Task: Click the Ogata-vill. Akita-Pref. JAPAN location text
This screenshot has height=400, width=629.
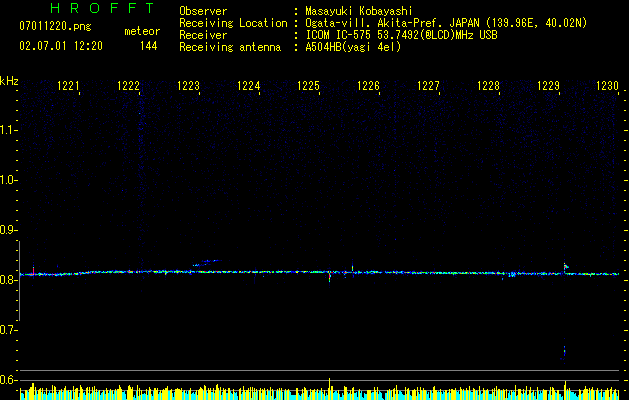Action: 446,23
